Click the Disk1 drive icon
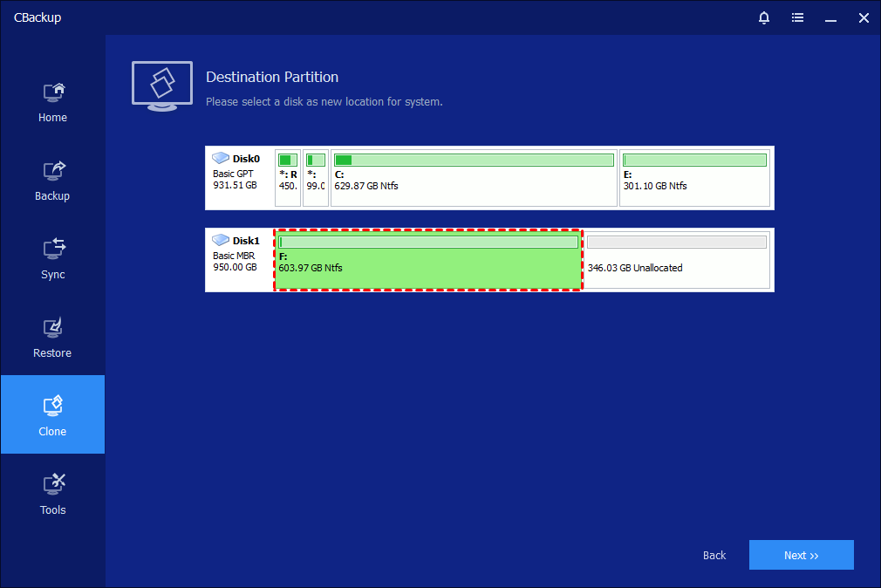 click(222, 240)
